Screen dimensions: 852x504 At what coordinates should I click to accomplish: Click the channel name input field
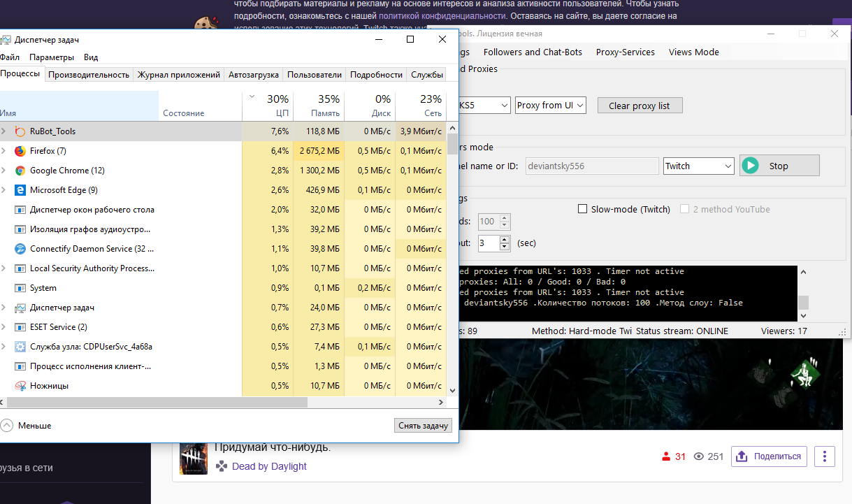pyautogui.click(x=591, y=166)
